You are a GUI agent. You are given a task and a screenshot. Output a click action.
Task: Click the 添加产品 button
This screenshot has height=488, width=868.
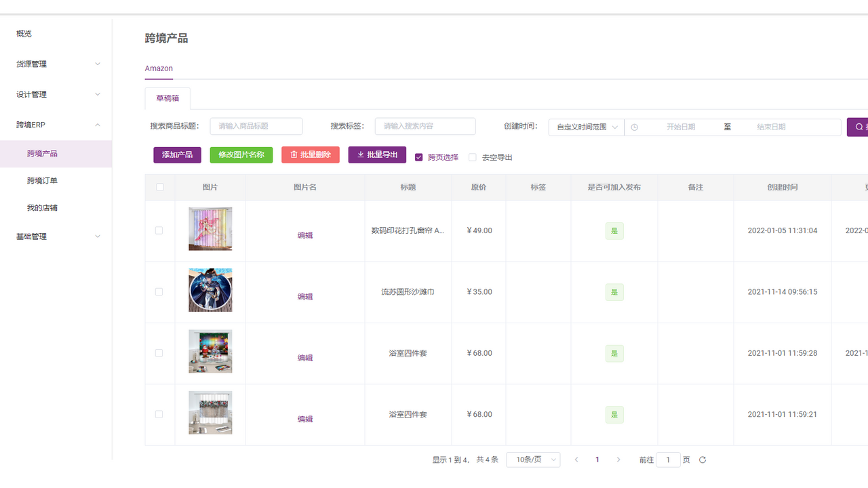177,155
